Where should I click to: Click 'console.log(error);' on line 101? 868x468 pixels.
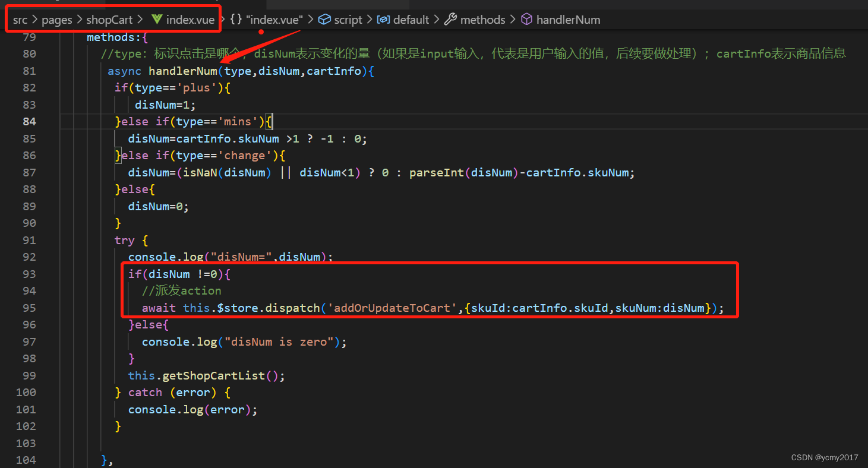coord(192,409)
